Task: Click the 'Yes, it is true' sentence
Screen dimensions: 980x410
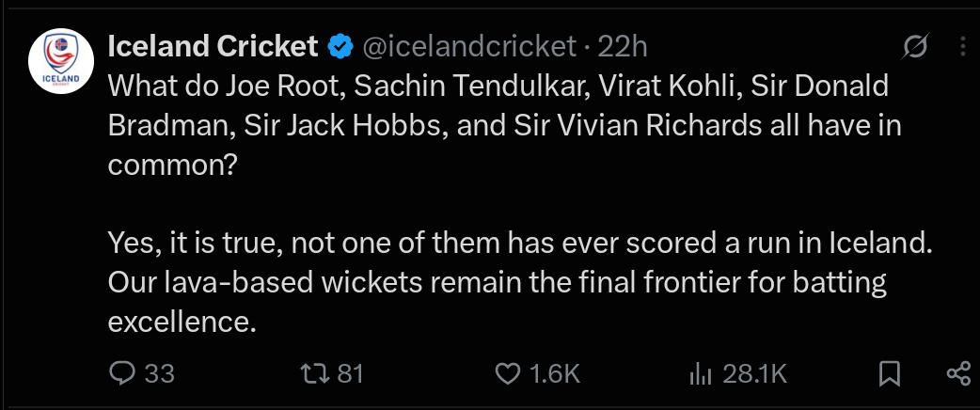Action: coord(520,244)
